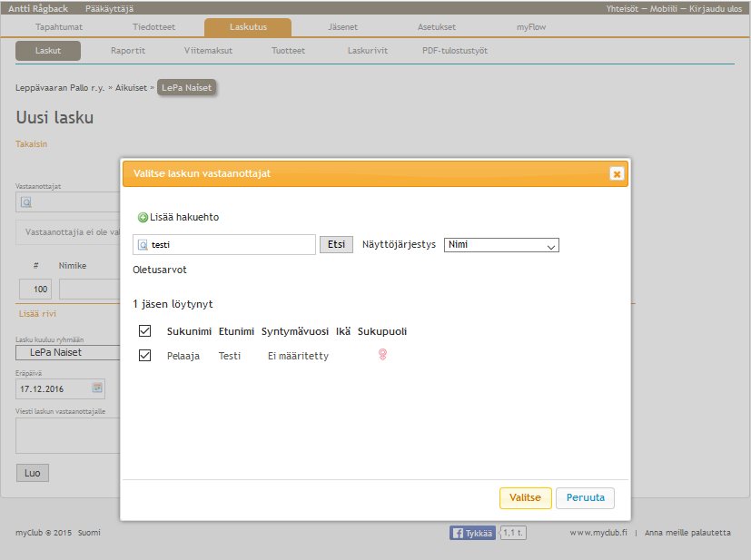Click the green plus icon beside Lisää hakuehto
The image size is (751, 560).
[x=143, y=217]
